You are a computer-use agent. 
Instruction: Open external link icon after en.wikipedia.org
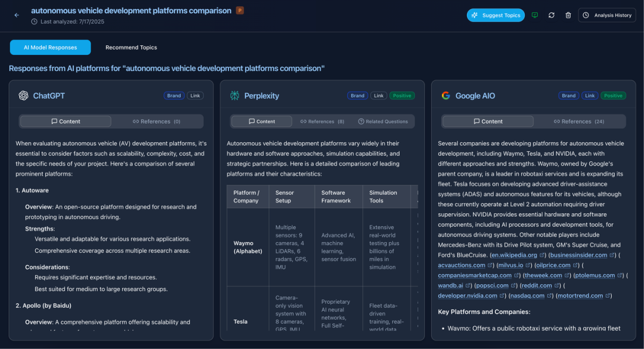(541, 255)
